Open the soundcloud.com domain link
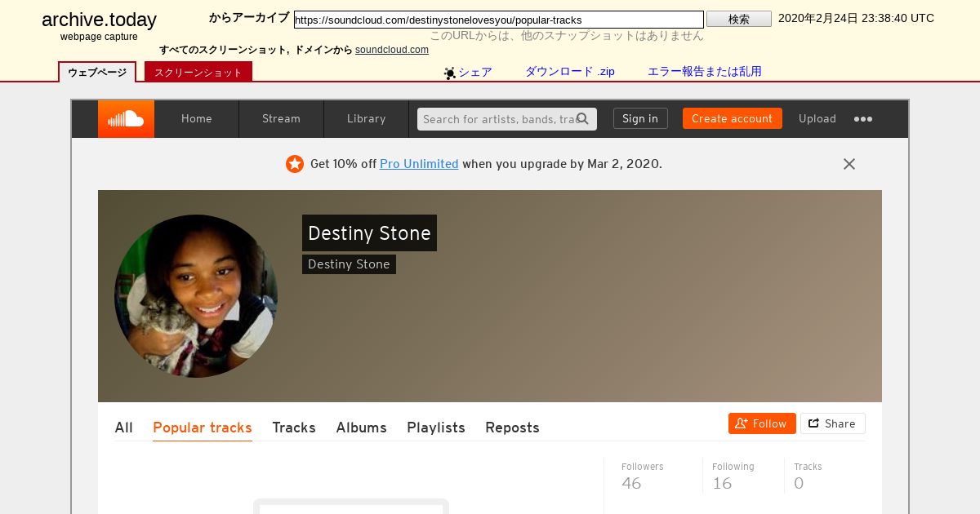The height and width of the screenshot is (514, 980). click(x=392, y=50)
